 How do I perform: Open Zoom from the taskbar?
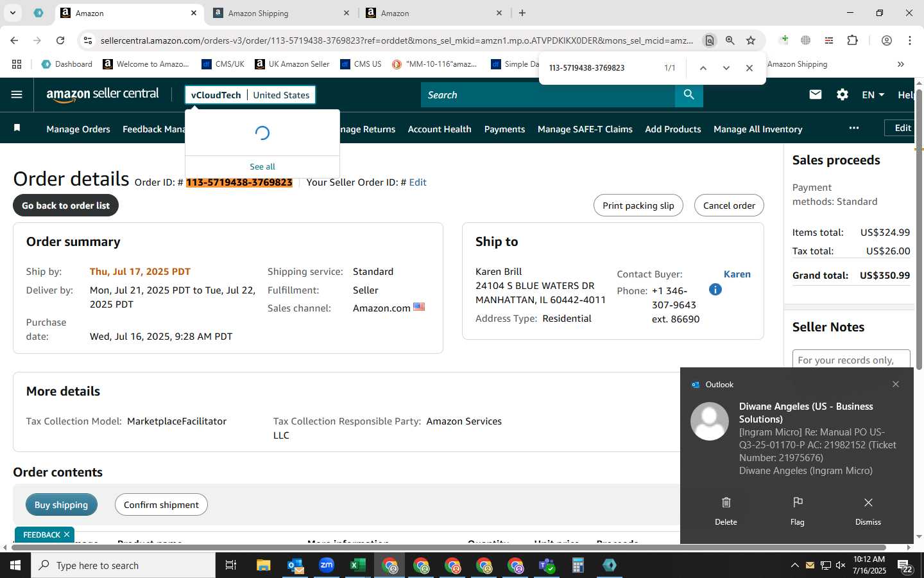tap(327, 565)
